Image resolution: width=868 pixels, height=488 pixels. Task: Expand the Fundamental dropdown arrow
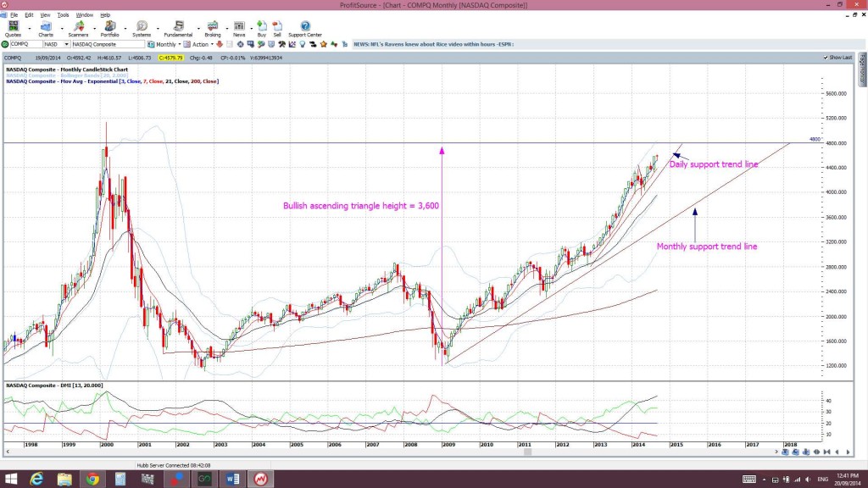[x=198, y=28]
